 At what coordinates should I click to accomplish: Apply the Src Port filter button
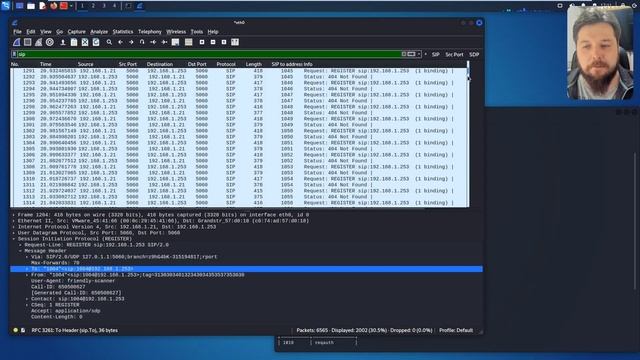(x=454, y=54)
